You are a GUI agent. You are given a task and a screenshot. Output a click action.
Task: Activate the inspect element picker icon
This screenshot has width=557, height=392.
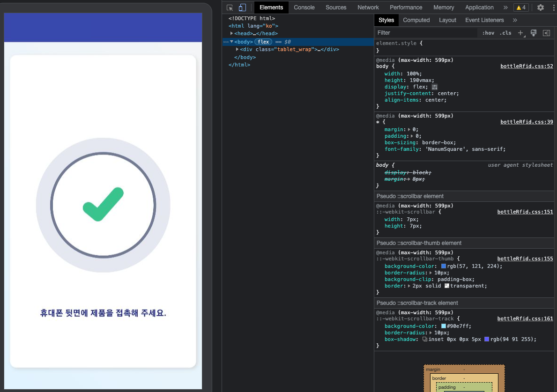point(230,7)
